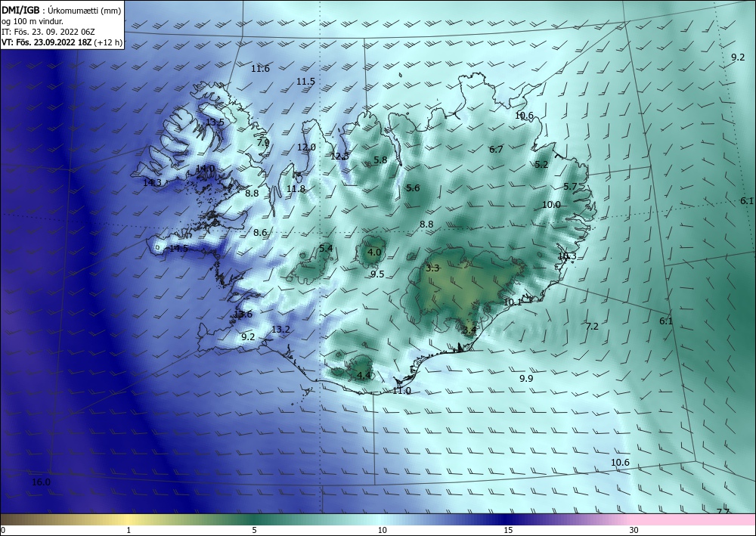
Task: Click the value 4.4 on the southern glacier
Action: pos(364,375)
